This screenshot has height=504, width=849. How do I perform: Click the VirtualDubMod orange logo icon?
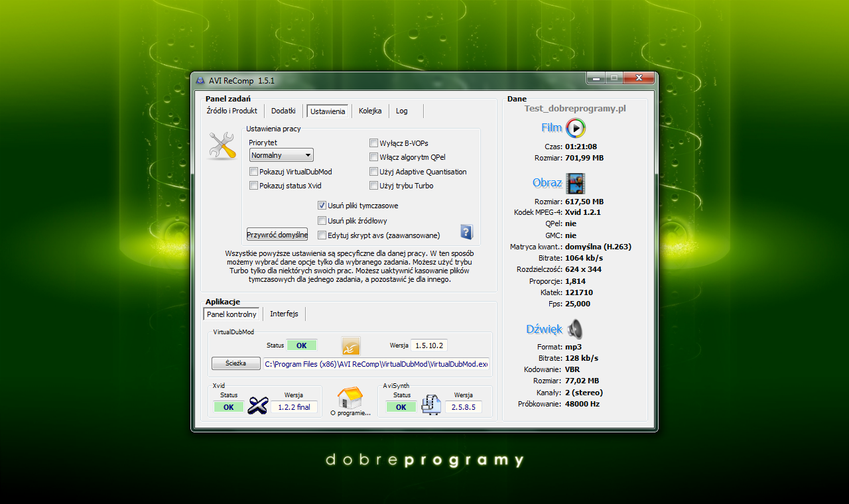[351, 346]
